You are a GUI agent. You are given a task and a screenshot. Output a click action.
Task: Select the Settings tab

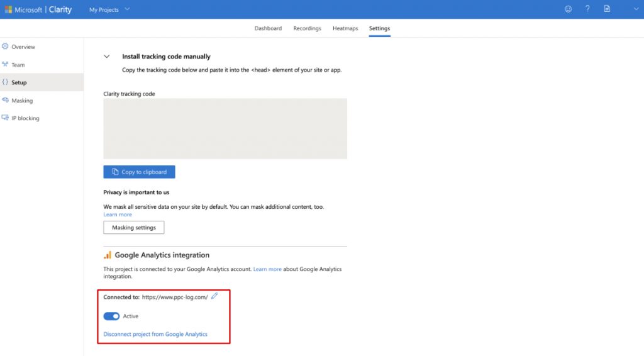(x=379, y=28)
